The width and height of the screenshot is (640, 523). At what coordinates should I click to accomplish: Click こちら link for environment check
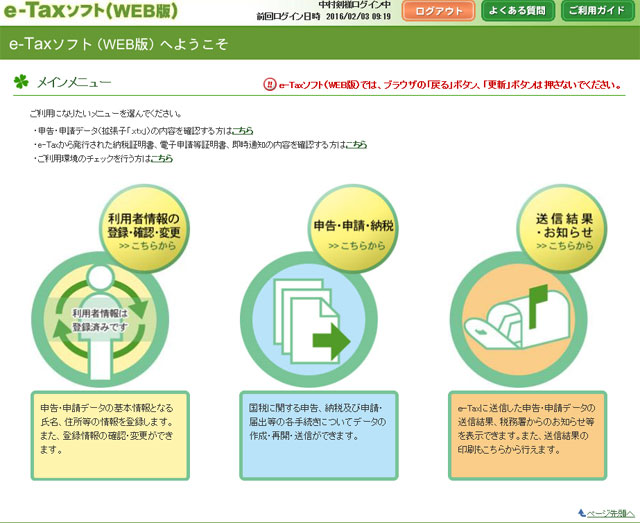click(162, 159)
